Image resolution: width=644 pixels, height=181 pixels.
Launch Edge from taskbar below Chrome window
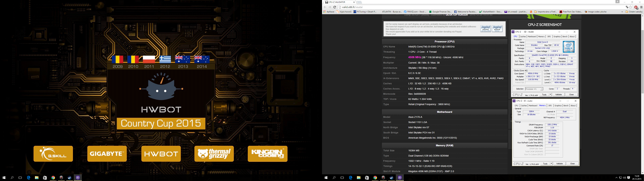tap(351, 178)
